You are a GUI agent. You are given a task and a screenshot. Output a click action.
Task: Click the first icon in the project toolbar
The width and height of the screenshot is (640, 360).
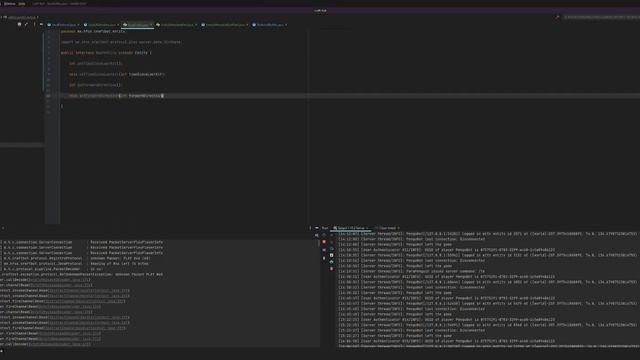click(x=19, y=24)
